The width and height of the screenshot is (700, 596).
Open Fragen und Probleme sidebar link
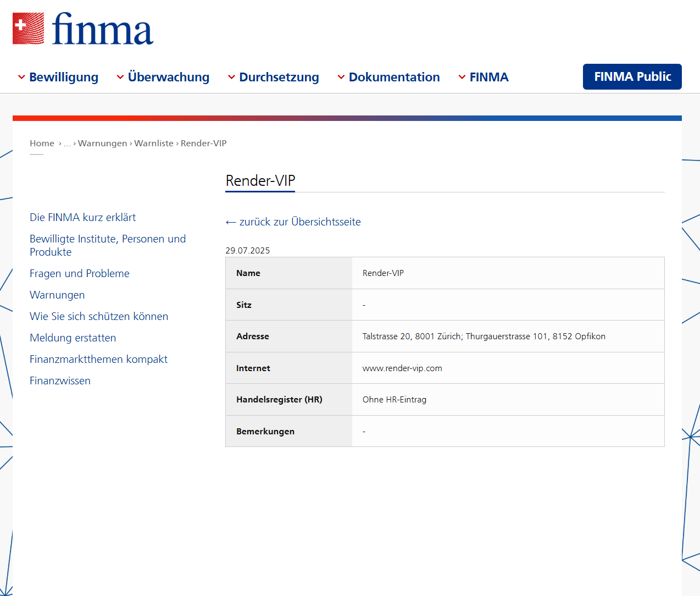[x=80, y=273]
